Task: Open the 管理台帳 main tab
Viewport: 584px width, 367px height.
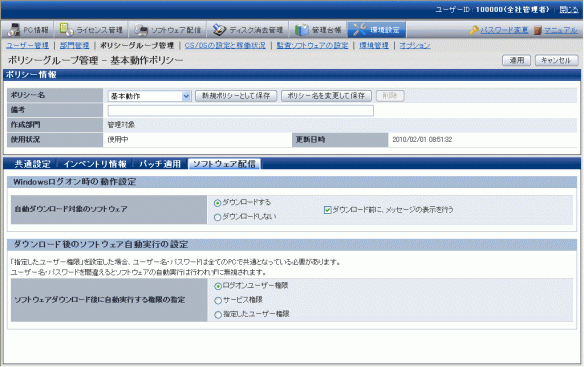Action: point(318,30)
